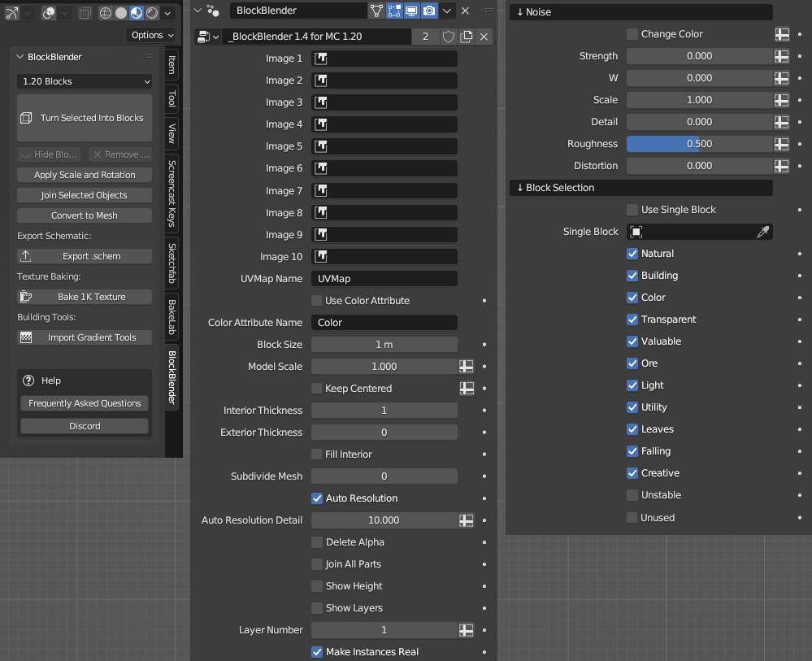Disable the Auto Resolution checkbox
The height and width of the screenshot is (661, 812).
click(316, 498)
